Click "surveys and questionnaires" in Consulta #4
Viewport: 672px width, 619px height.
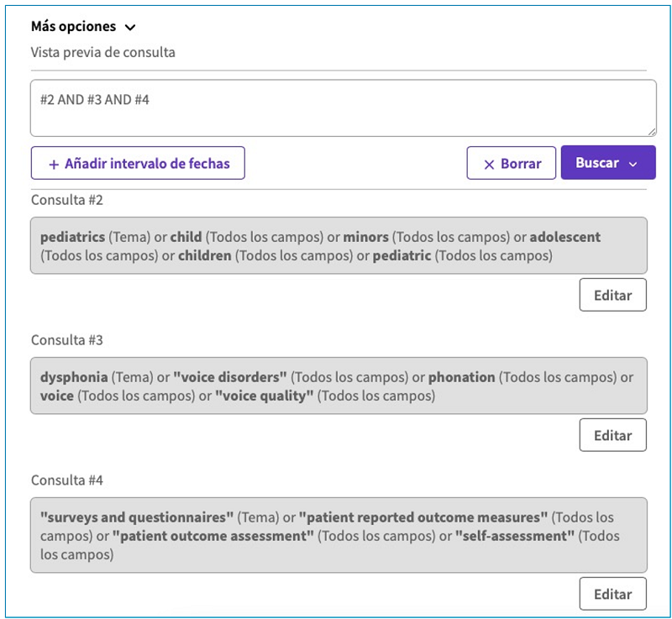point(137,517)
